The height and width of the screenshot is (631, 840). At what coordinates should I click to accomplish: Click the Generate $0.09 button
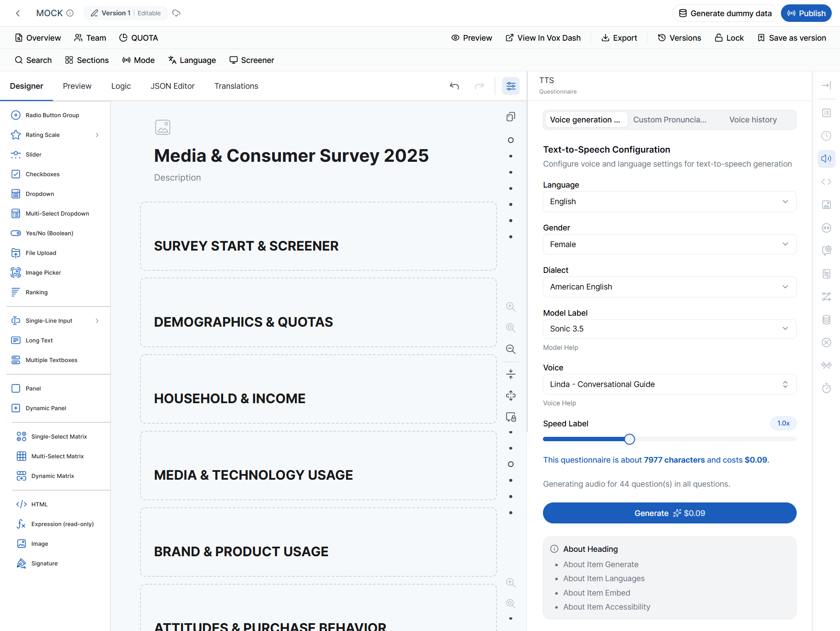(669, 513)
